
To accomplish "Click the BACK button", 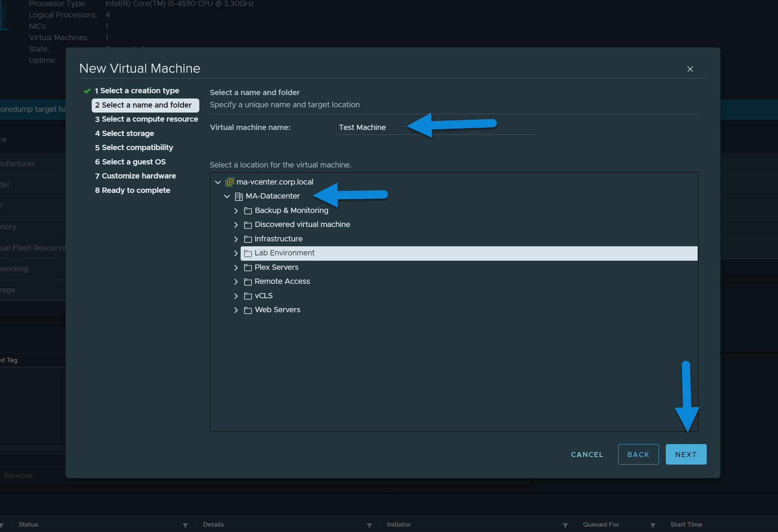I will 638,454.
